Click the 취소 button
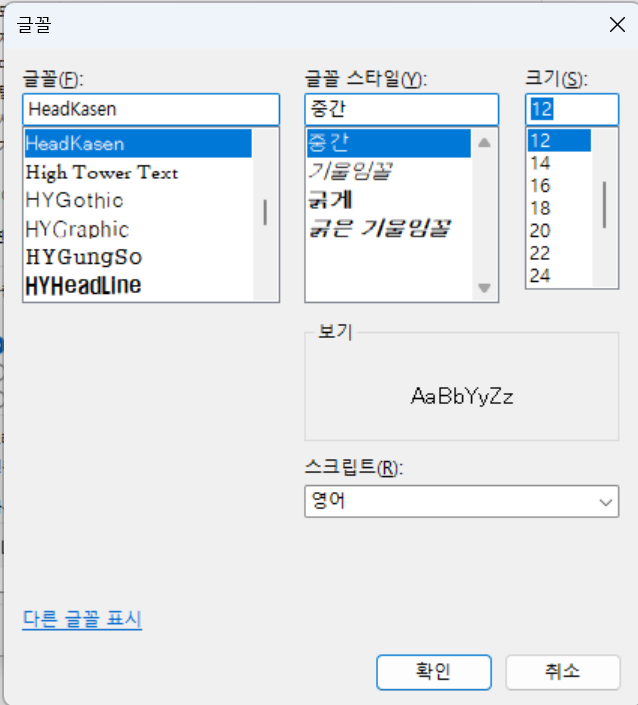 coord(562,671)
